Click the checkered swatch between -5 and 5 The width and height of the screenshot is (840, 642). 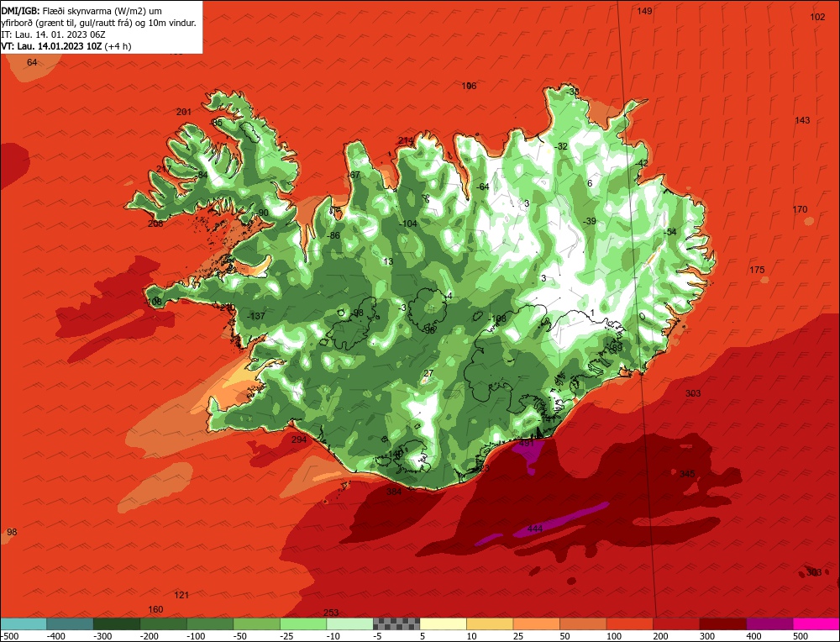(x=396, y=624)
